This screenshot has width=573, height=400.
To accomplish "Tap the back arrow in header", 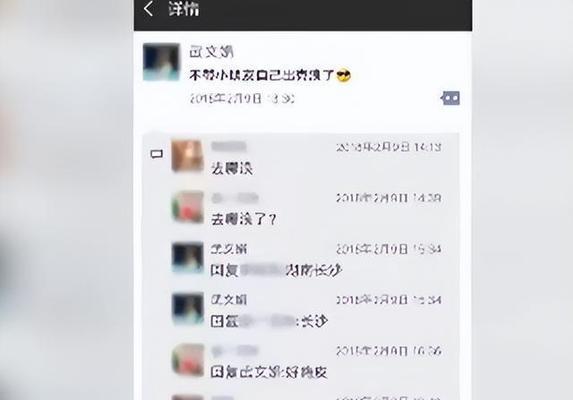I will pos(148,8).
